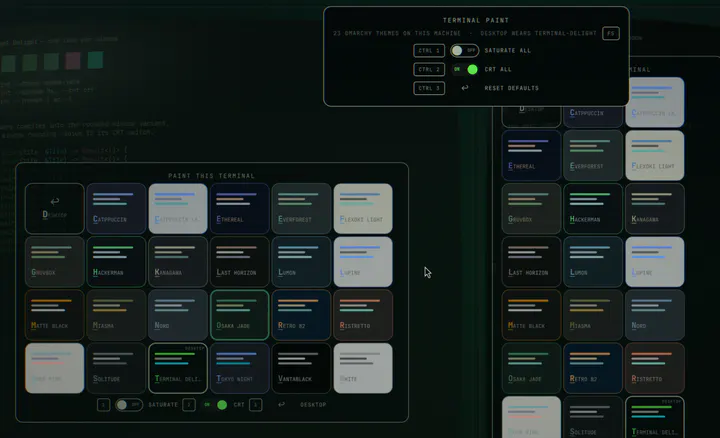The height and width of the screenshot is (438, 720).
Task: Apply the Ristretto theme in Paint This Terminal
Action: coord(363,315)
